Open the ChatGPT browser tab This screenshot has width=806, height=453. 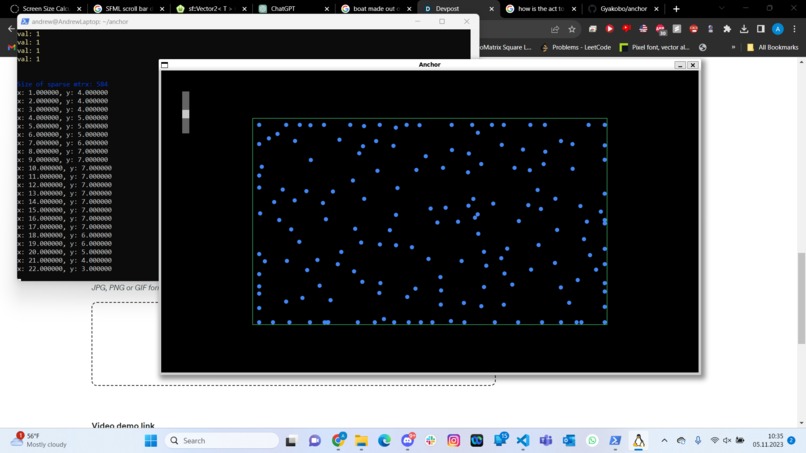[x=293, y=9]
